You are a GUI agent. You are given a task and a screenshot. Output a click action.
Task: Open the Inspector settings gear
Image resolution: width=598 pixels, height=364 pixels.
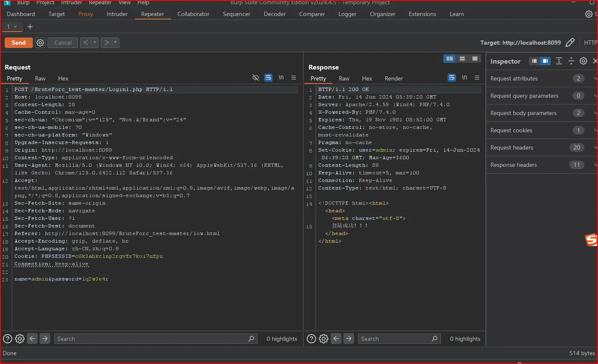[x=583, y=61]
